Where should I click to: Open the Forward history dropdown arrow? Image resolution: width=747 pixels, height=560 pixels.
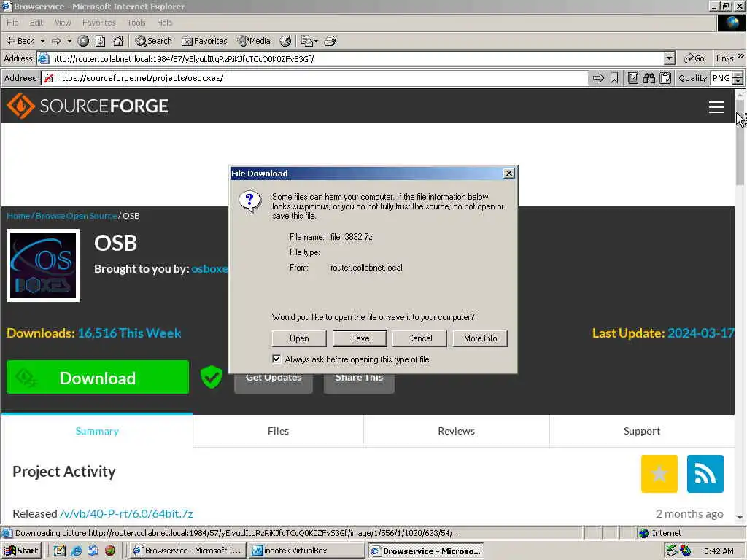tap(69, 41)
